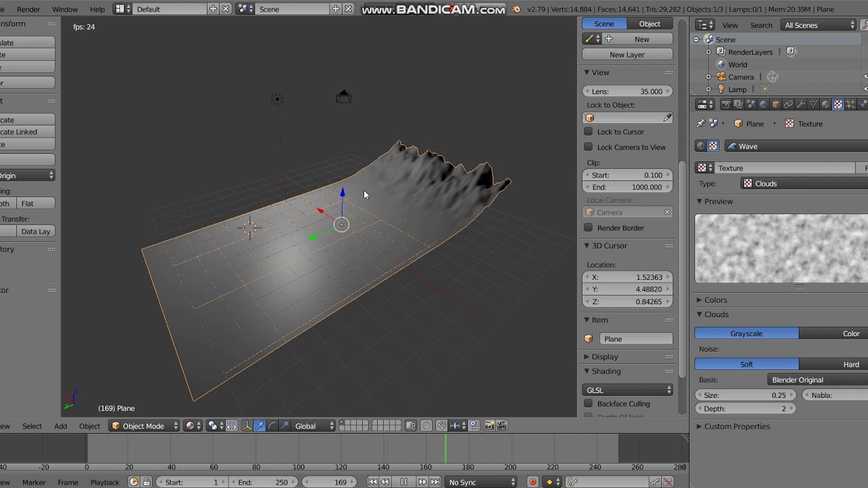Switch to the Object tab in side panel
The height and width of the screenshot is (488, 868).
click(650, 24)
